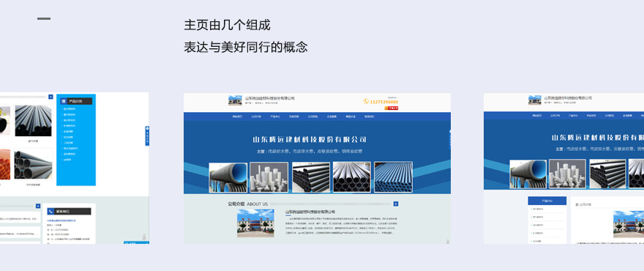Open first nav item in right mockup's menu bar
The image size is (644, 271).
click(x=537, y=116)
